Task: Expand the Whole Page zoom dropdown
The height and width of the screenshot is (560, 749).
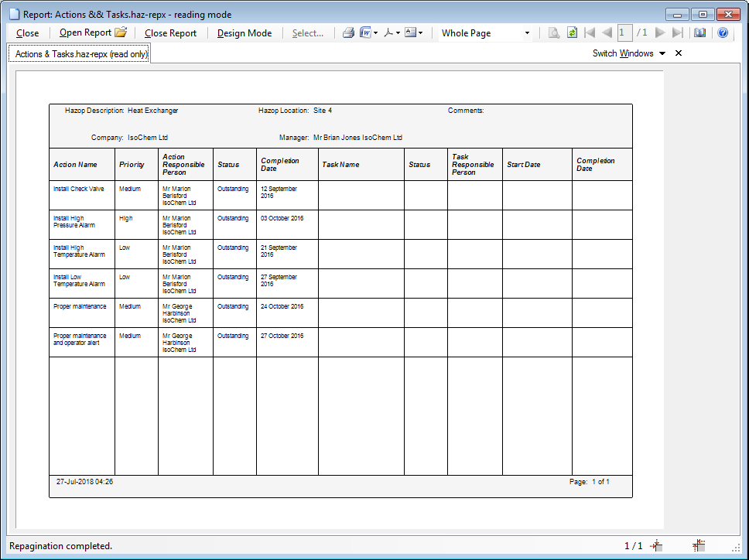Action: pyautogui.click(x=528, y=33)
